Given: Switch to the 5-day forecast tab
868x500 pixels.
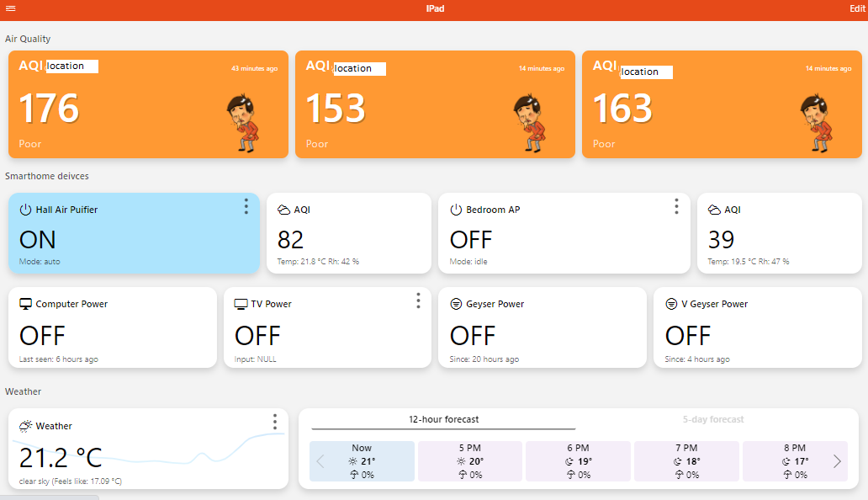Looking at the screenshot, I should [x=712, y=419].
